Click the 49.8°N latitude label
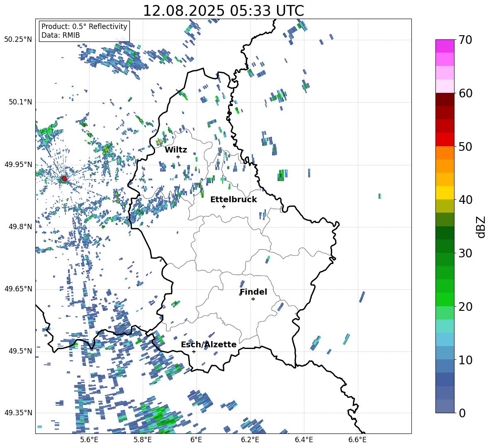 click(x=20, y=227)
